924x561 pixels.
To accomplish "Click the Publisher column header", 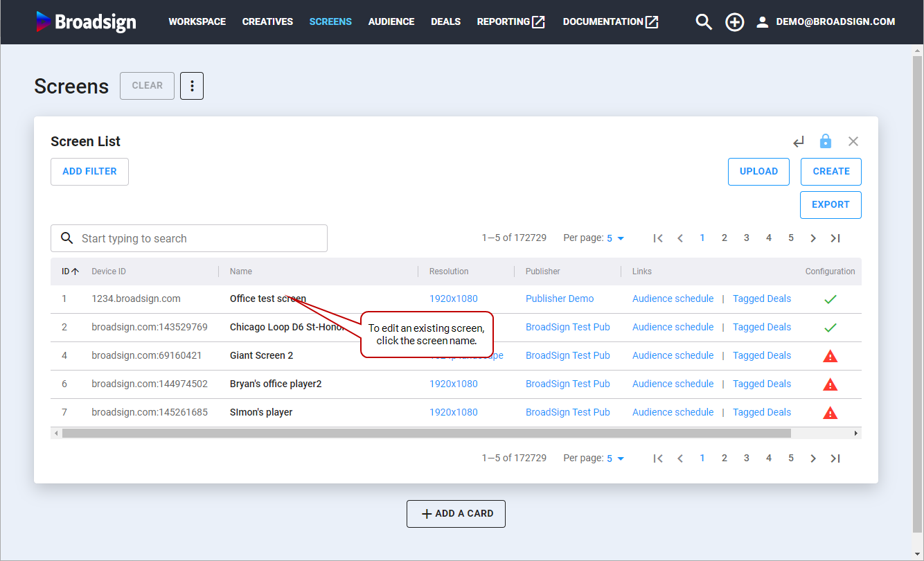I will coord(543,271).
